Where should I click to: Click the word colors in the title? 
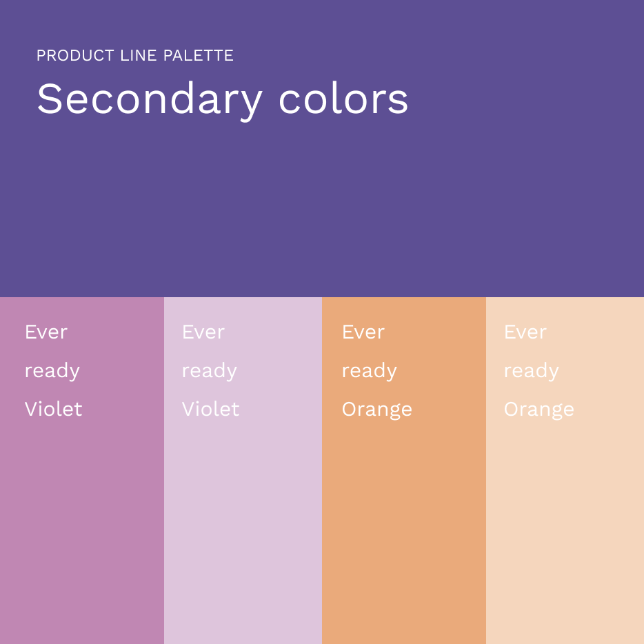pos(343,99)
